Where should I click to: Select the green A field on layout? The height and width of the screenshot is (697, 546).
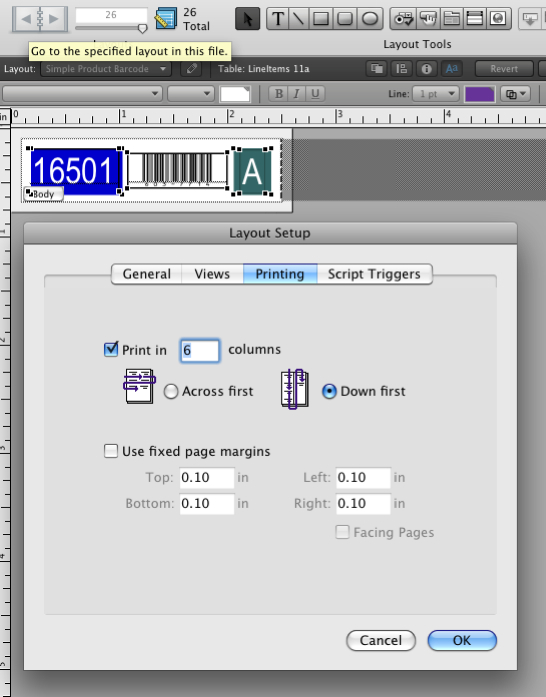tap(252, 171)
